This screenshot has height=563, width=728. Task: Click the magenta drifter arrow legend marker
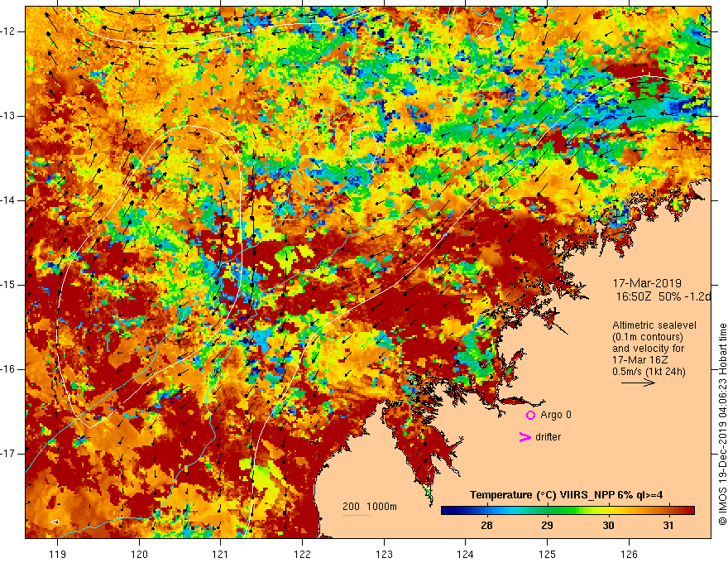(525, 437)
